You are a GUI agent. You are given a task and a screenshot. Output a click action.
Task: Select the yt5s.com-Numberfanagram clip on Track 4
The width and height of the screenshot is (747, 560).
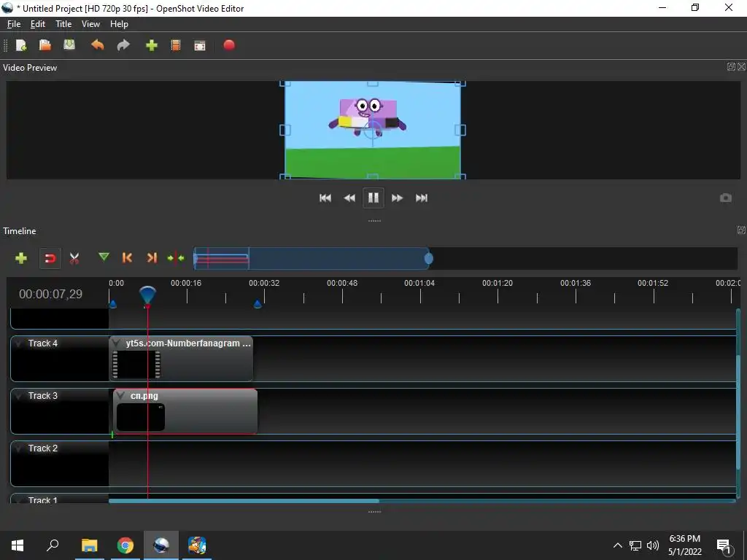click(x=181, y=359)
